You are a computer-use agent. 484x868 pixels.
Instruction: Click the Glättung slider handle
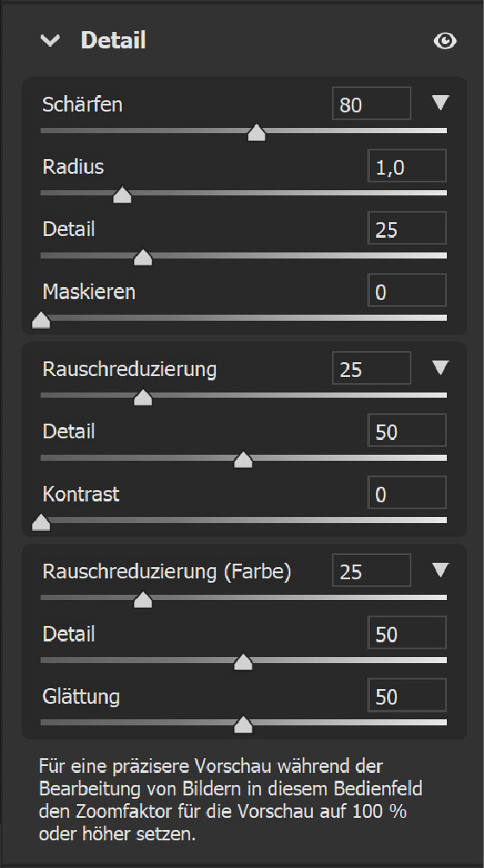pos(243,724)
